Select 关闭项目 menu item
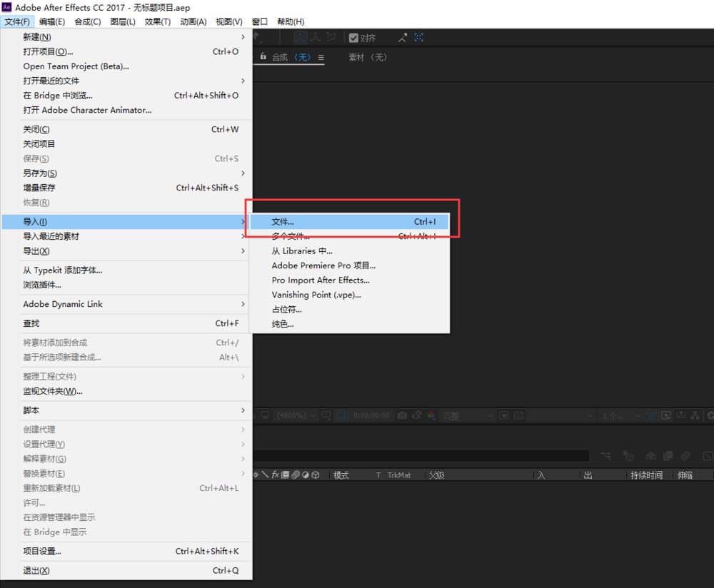 point(126,144)
